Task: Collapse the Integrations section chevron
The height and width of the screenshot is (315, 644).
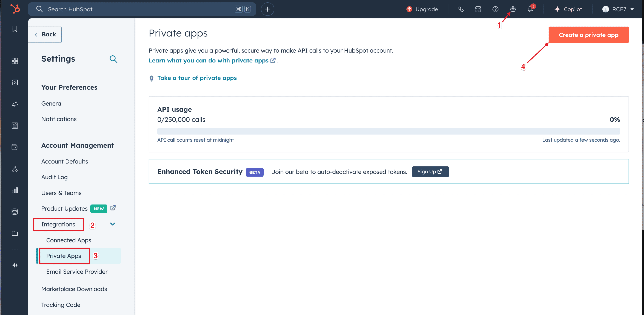Action: tap(112, 224)
